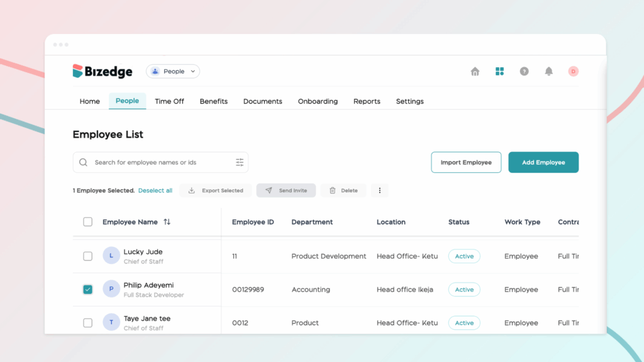Click the user profile avatar
The width and height of the screenshot is (644, 362).
click(573, 72)
